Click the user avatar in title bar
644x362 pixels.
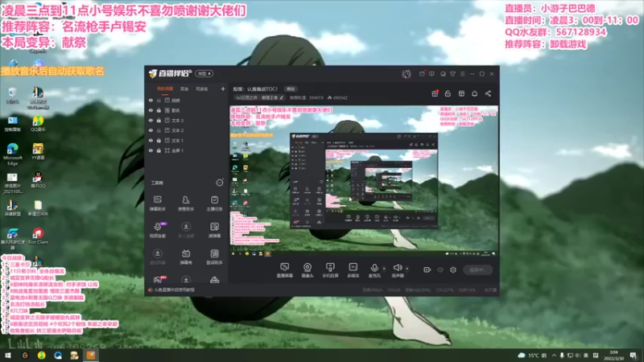(x=407, y=74)
